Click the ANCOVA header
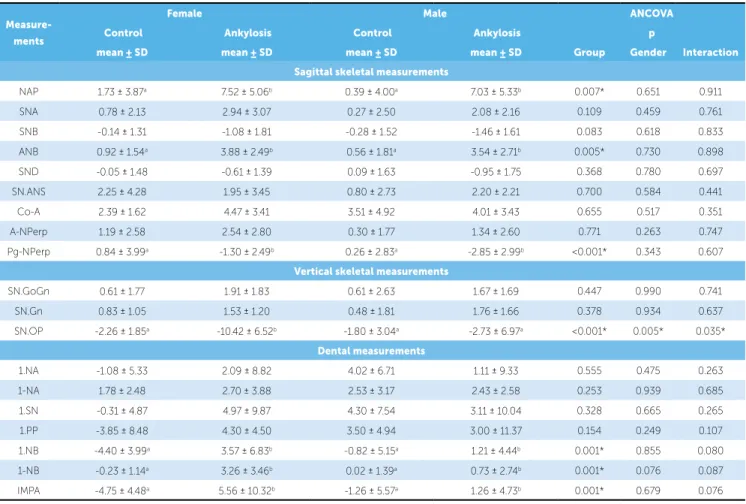This screenshot has height=504, width=746. (x=651, y=13)
